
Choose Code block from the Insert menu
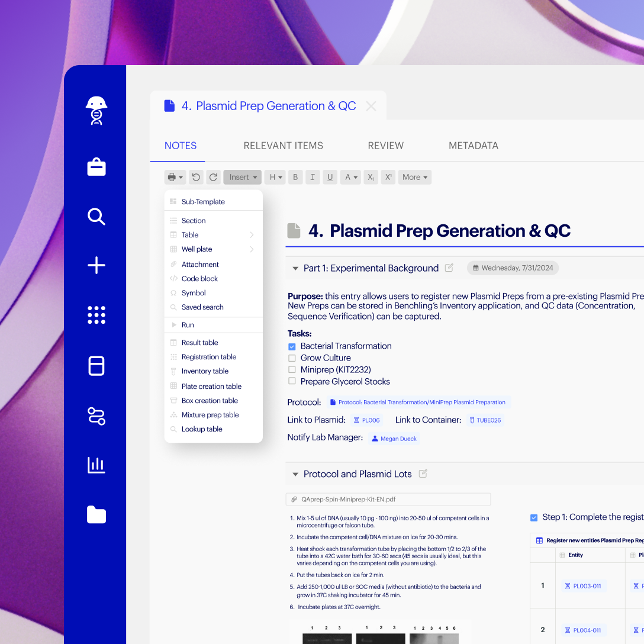click(214, 278)
